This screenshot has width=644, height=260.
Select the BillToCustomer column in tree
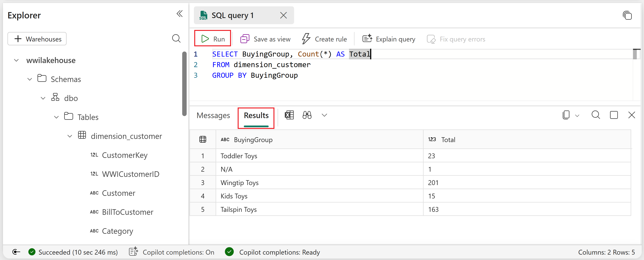click(x=127, y=212)
